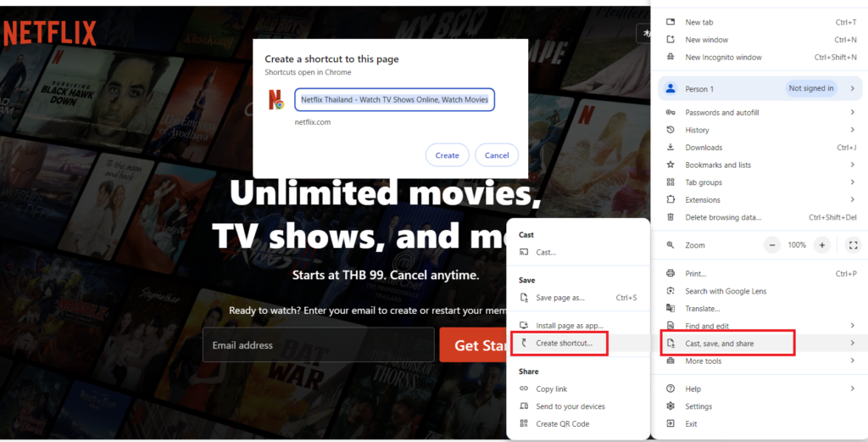The height and width of the screenshot is (442, 868).
Task: Click the Netflix shortcut icon in dialog
Action: [x=275, y=100]
